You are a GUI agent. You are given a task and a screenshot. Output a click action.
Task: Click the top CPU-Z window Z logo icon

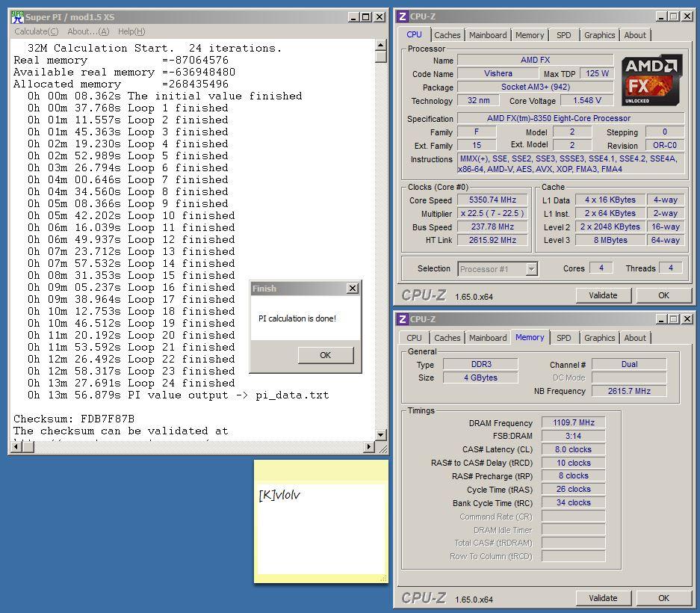[x=402, y=16]
